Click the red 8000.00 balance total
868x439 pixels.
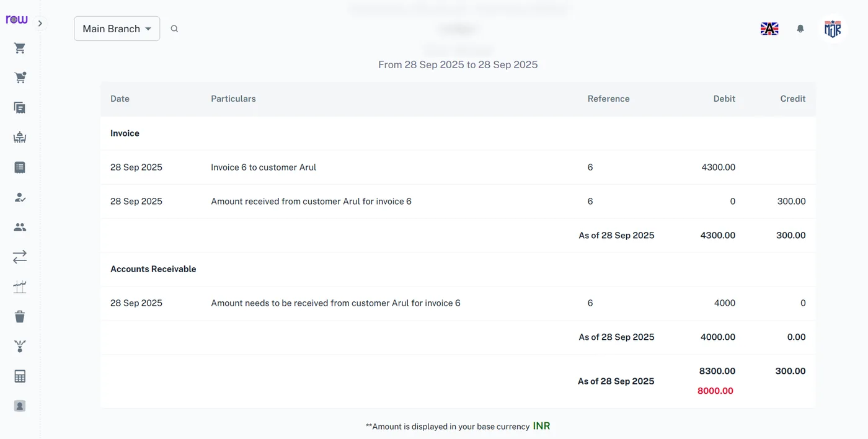coord(715,391)
